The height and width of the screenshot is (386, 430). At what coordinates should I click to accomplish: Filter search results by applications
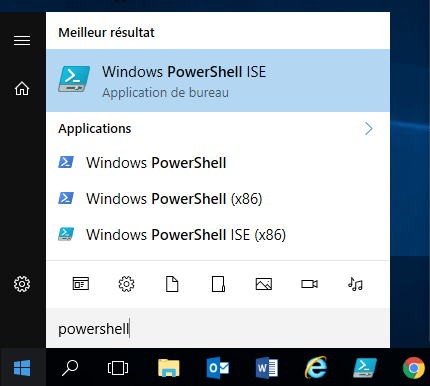81,284
